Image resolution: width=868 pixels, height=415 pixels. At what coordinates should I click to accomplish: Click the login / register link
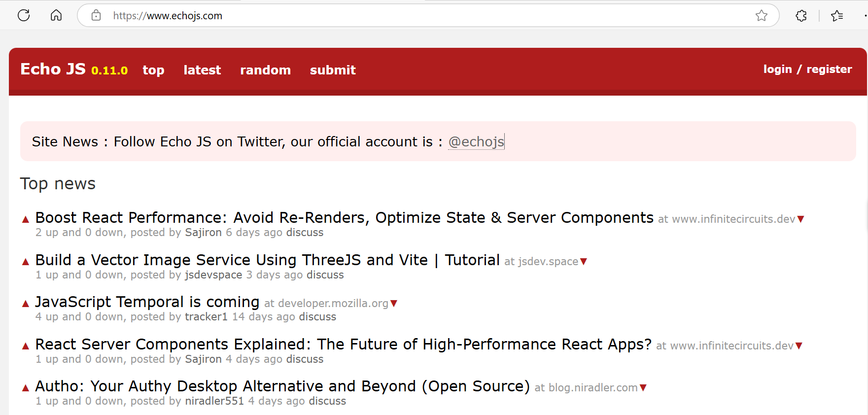click(807, 69)
